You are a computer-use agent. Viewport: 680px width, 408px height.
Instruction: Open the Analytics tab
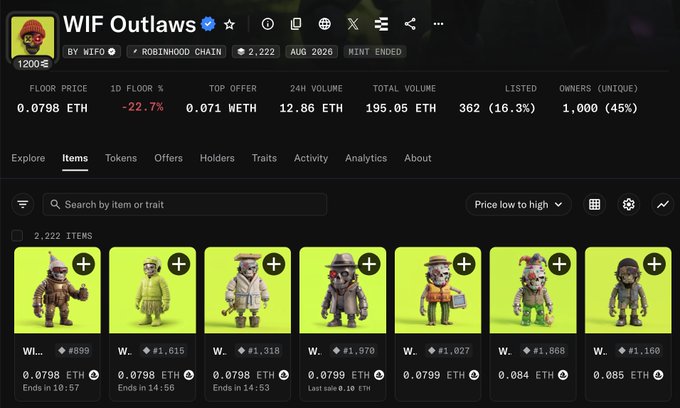(x=366, y=158)
